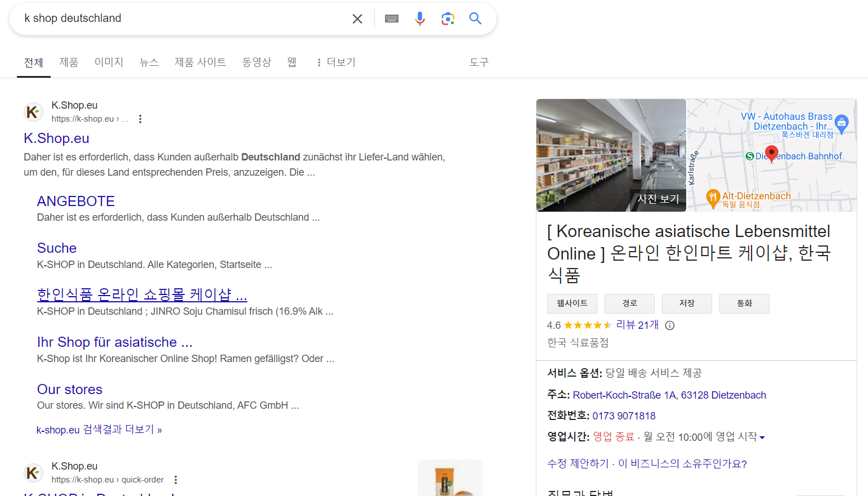Start voice search with the microphone icon
This screenshot has height=496, width=868.
click(x=420, y=19)
